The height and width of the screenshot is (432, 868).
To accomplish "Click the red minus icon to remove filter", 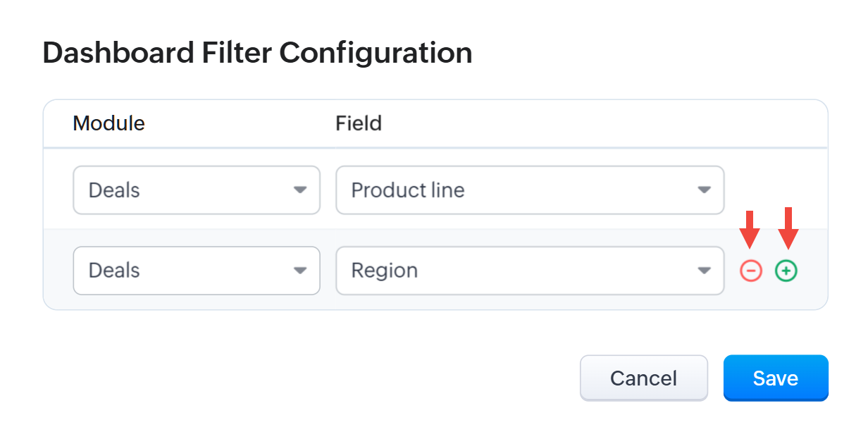I will (751, 271).
